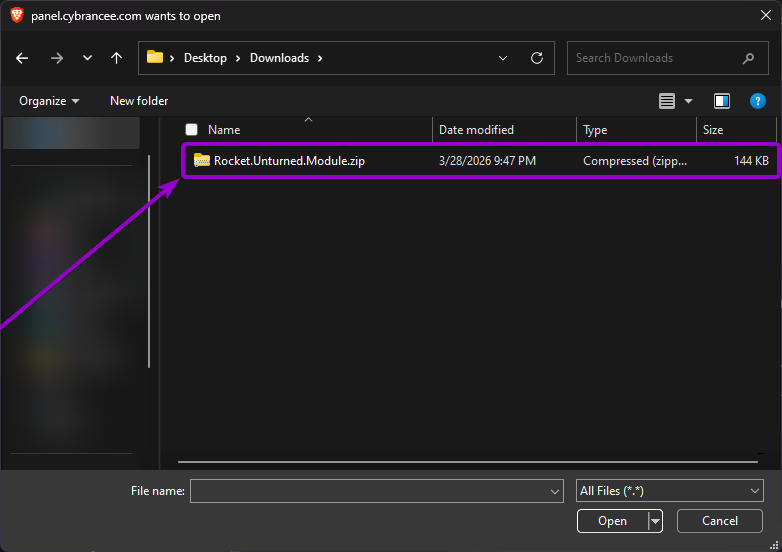
Task: Click the 3/28/2026 9:47 PM date cell
Action: (487, 161)
